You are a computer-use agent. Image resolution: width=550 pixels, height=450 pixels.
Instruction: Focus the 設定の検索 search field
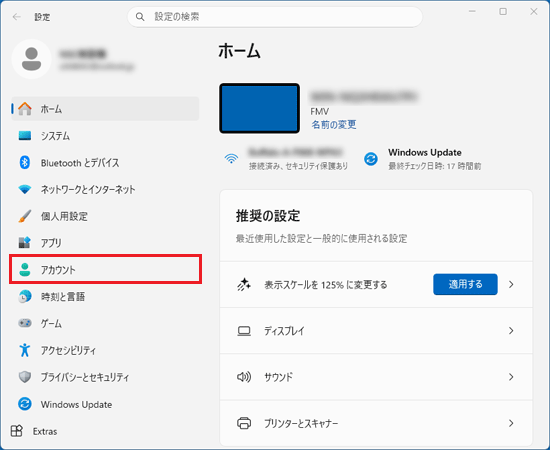(x=275, y=17)
